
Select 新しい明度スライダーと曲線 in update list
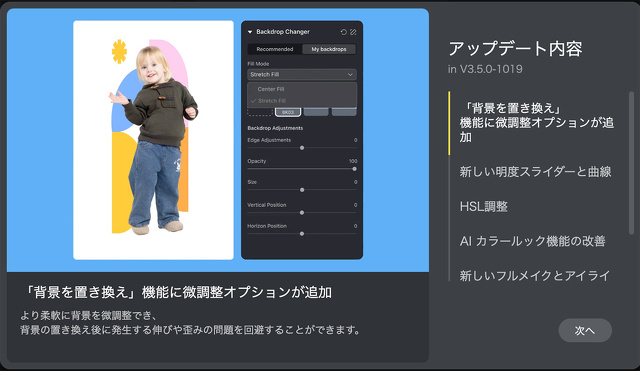535,171
